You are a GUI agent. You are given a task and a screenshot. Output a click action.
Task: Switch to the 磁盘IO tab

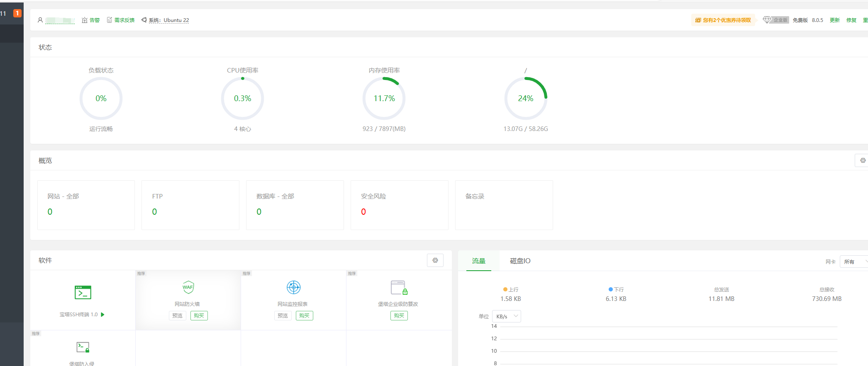520,261
